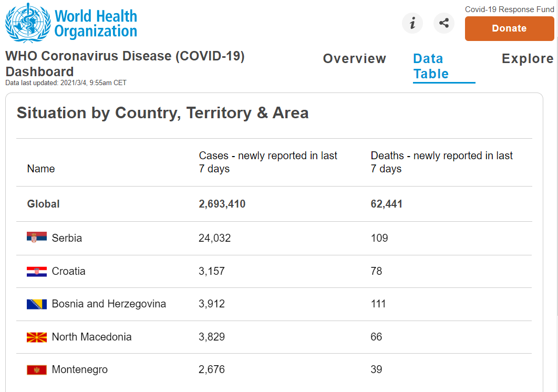Click Global deaths value 62,441
Viewport: 558px width, 392px height.
[387, 204]
